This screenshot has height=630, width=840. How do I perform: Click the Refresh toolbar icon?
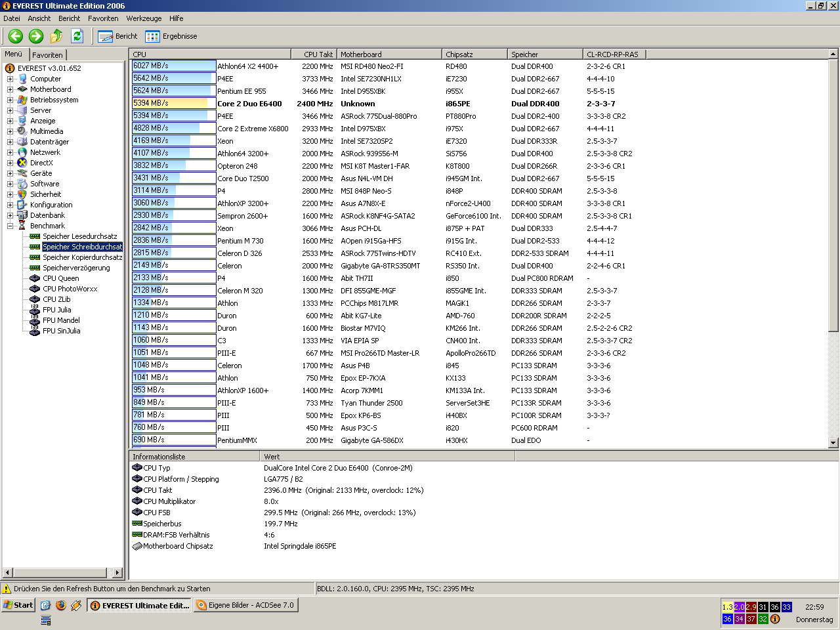77,36
